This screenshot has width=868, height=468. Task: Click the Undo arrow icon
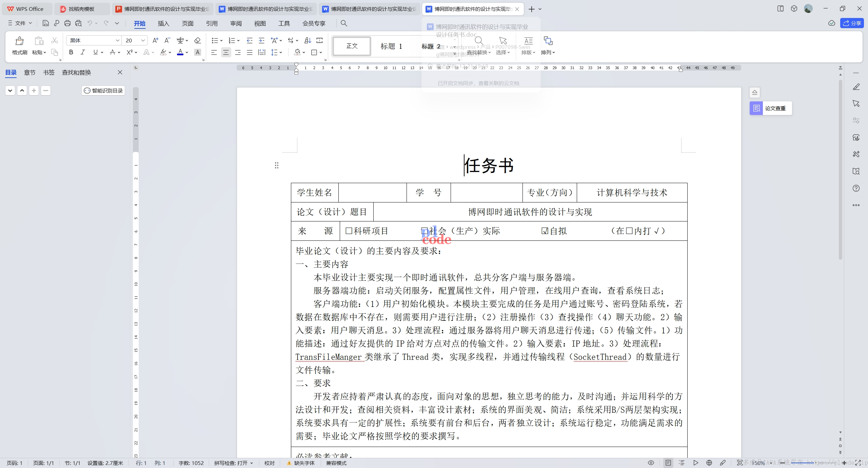coord(90,23)
